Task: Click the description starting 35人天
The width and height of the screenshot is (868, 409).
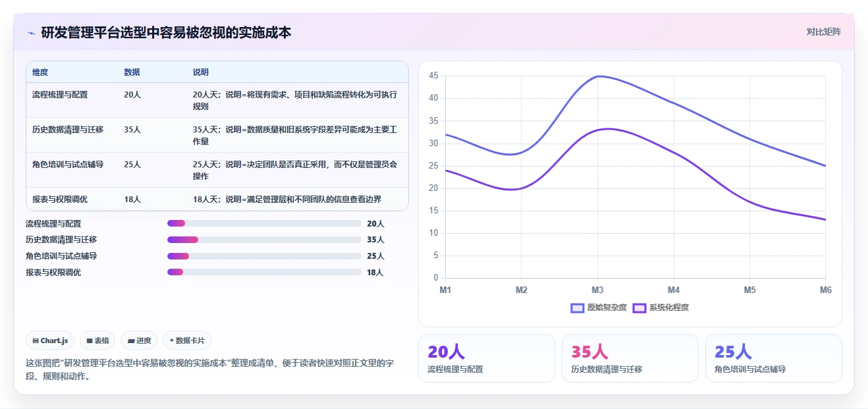Action: (295, 135)
